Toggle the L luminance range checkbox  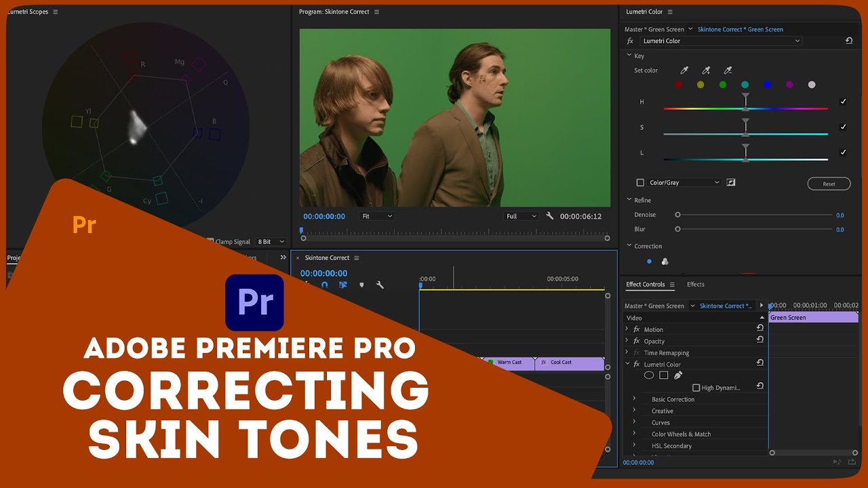[x=843, y=152]
